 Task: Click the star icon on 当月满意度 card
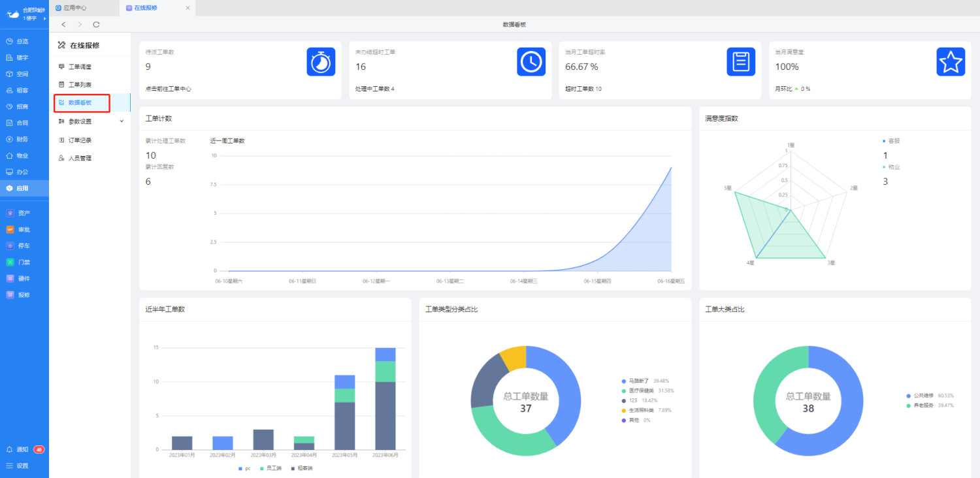click(x=951, y=62)
